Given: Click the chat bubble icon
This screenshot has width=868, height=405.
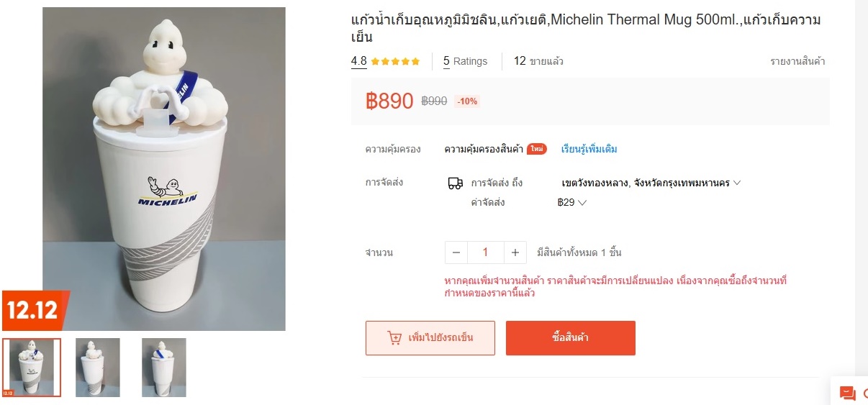Looking at the screenshot, I should (847, 393).
